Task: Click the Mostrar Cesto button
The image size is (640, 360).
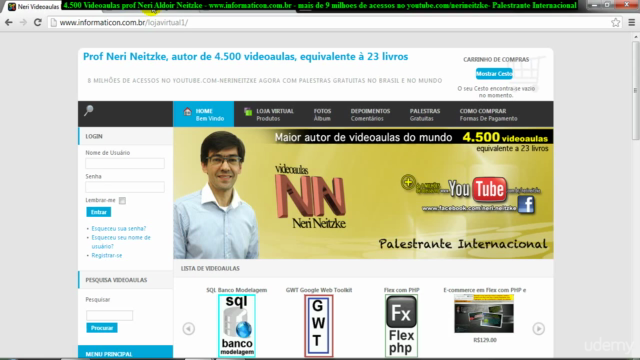Action: (x=494, y=74)
